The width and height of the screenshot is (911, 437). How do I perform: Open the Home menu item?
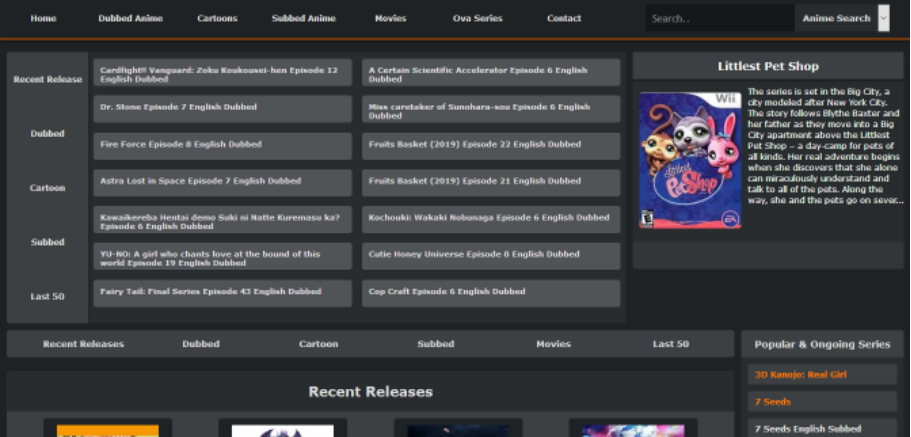point(44,18)
